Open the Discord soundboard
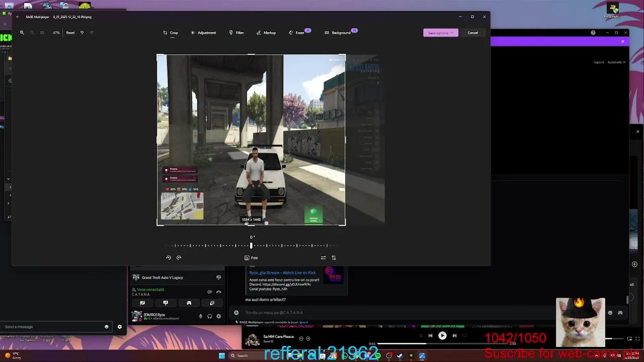Viewport: 644px width, 362px height. tap(212, 303)
